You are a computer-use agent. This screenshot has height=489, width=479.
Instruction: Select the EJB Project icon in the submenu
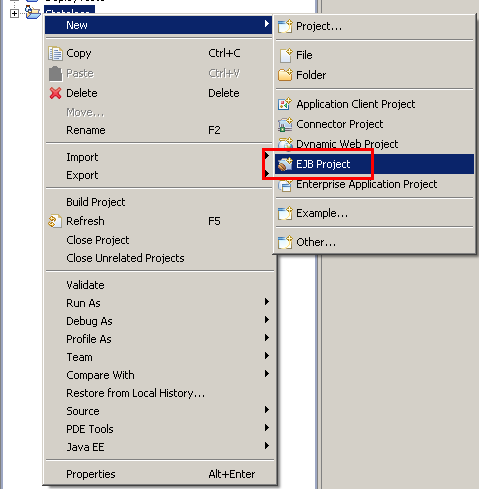(285, 164)
